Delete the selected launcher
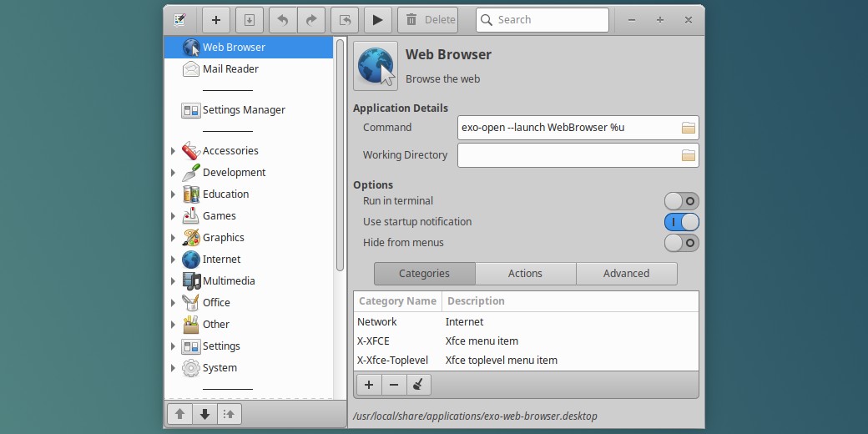Screen dimensions: 868x434 tap(428, 20)
